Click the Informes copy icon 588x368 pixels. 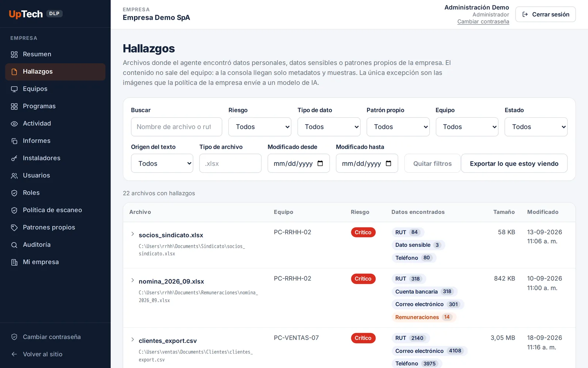(x=14, y=141)
